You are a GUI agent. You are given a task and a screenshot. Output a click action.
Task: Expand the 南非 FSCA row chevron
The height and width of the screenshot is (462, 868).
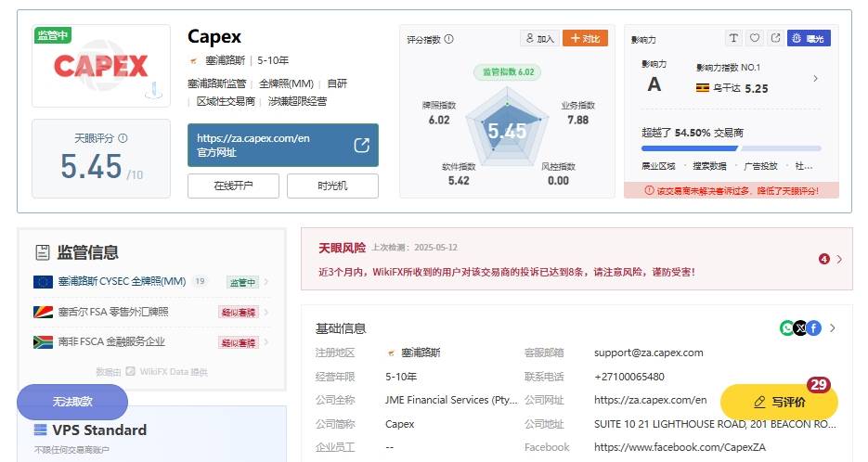(x=266, y=342)
